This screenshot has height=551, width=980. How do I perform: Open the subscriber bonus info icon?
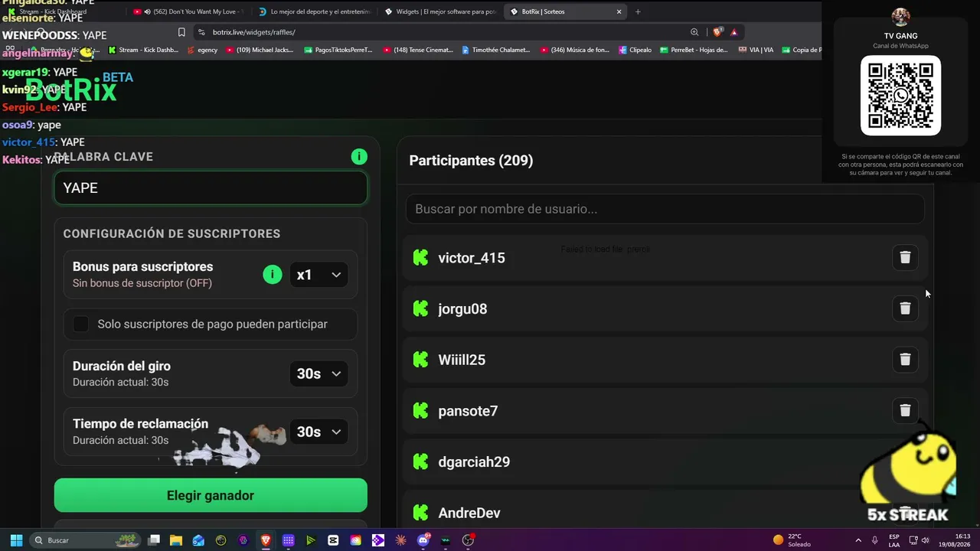(273, 275)
